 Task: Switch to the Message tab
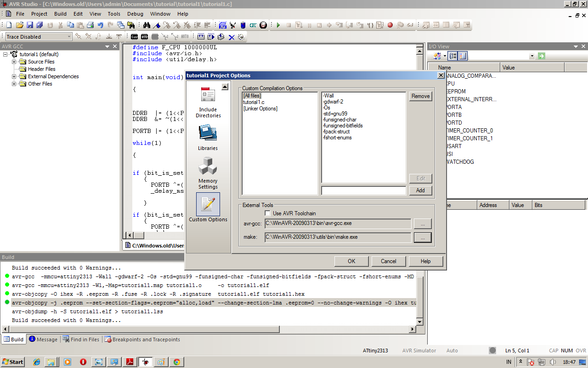[43, 339]
